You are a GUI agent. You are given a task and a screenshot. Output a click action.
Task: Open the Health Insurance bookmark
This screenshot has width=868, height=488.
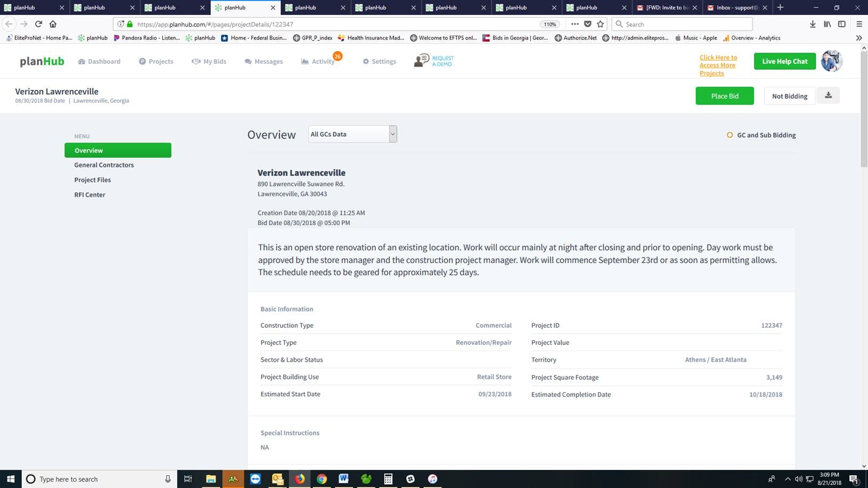coord(371,38)
